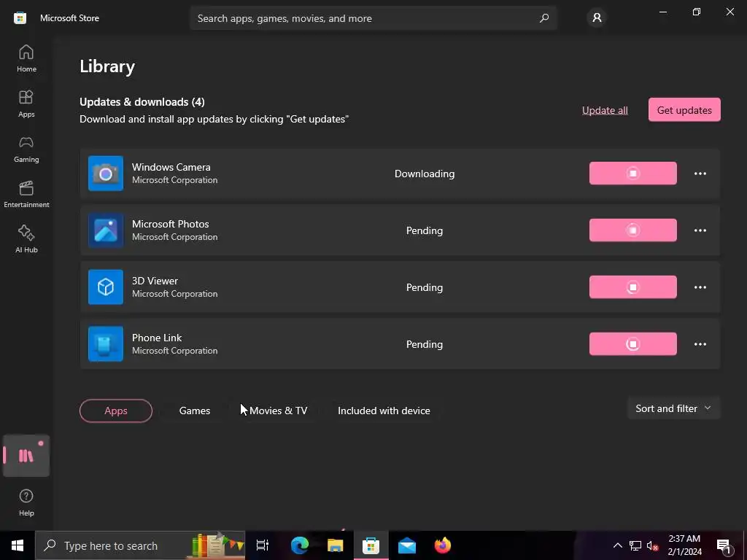Stop the Microsoft Photos pending update
This screenshot has width=747, height=560.
coord(632,230)
